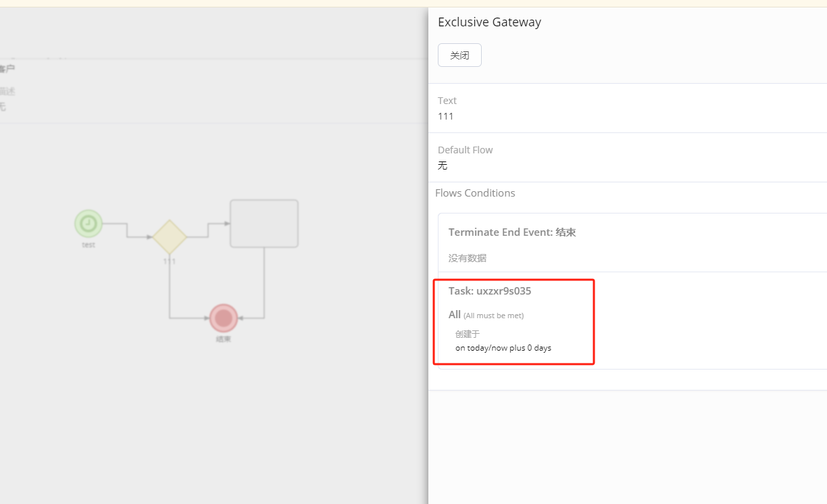Click the 没有数据 text in the first flow card

pos(468,258)
